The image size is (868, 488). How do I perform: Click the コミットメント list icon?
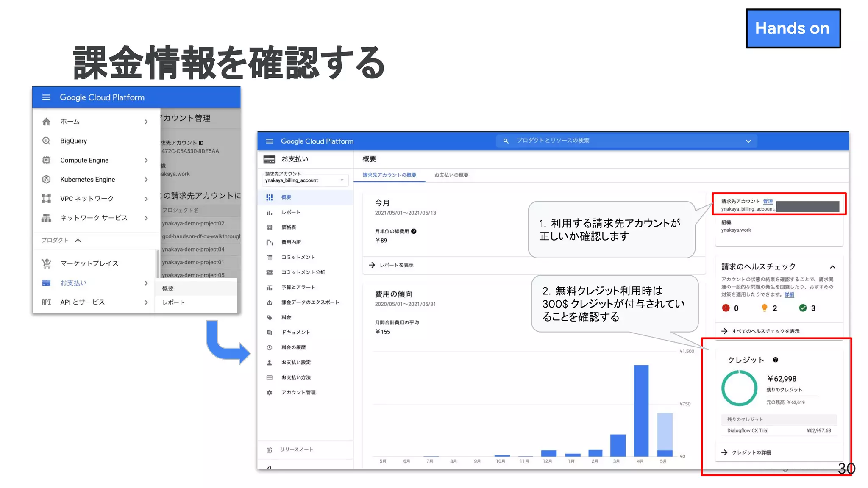(x=269, y=257)
